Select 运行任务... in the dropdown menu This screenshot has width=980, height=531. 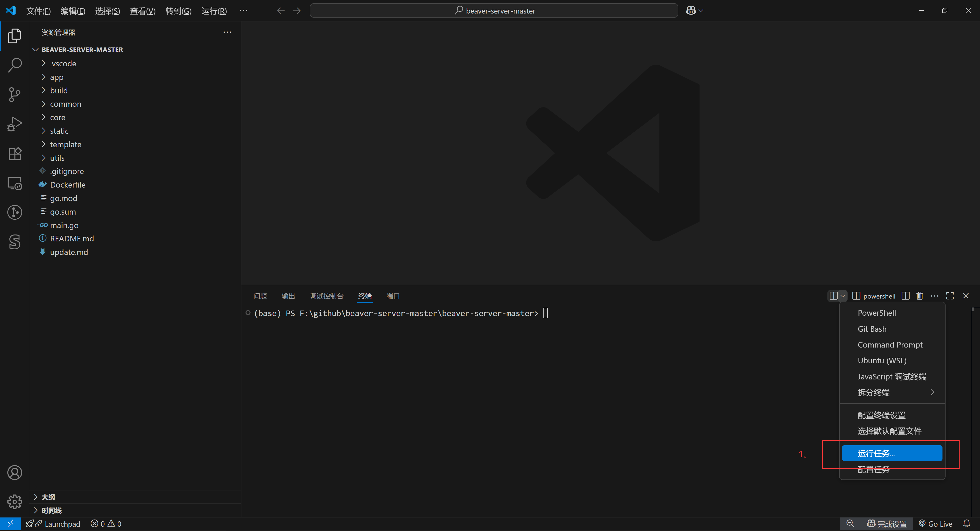click(x=892, y=453)
